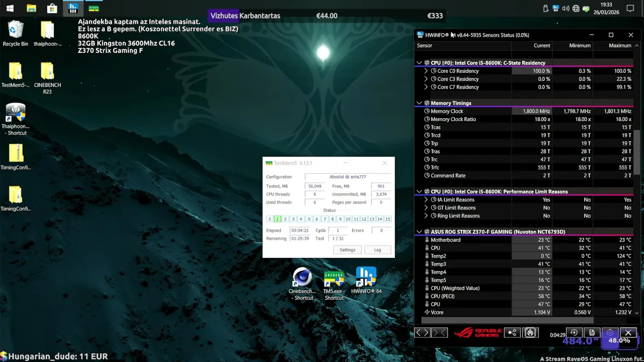The image size is (644, 362).
Task: Click the collapse-columns arrows in HWiNFO toolbar
Action: click(439, 333)
